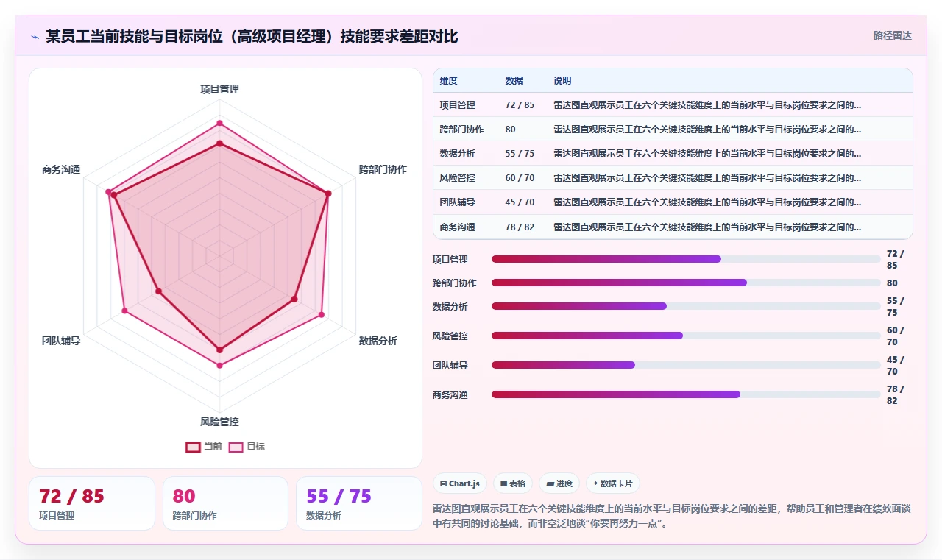Select the 跨部门协作 80 stat card
Viewport: 942px width, 560px height.
point(225,503)
